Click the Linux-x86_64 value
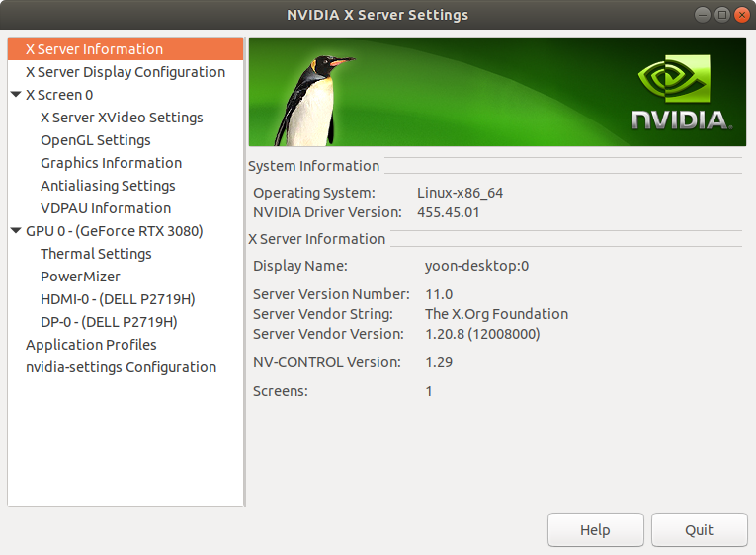This screenshot has width=756, height=555. point(460,193)
